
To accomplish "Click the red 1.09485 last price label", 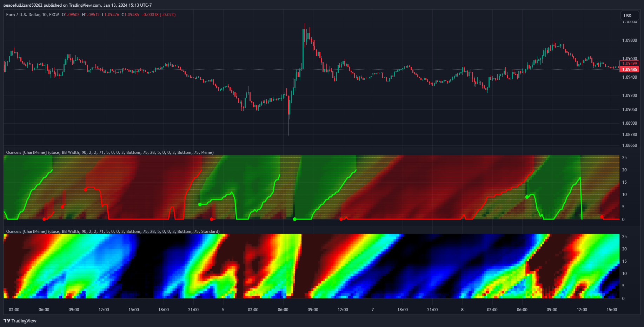I will pyautogui.click(x=629, y=70).
